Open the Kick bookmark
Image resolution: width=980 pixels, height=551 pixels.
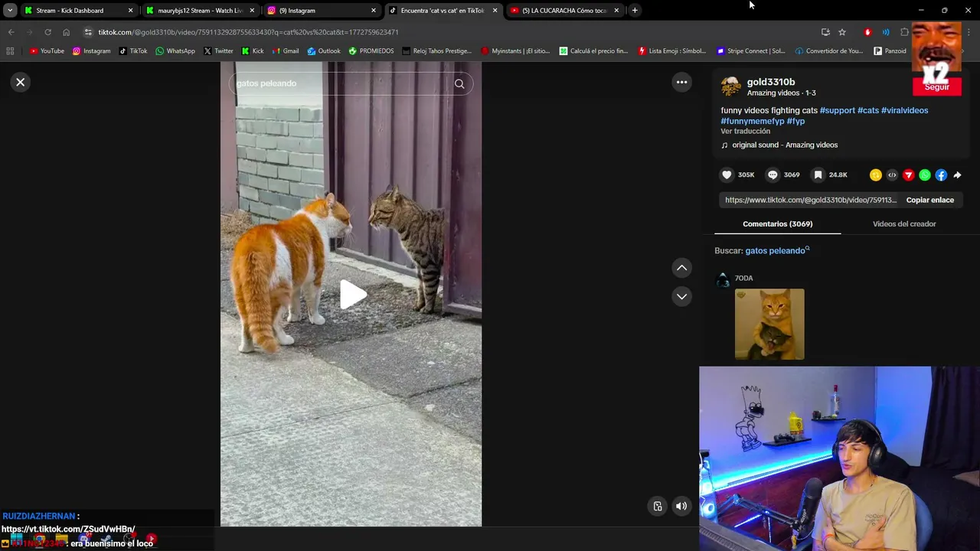[x=253, y=51]
